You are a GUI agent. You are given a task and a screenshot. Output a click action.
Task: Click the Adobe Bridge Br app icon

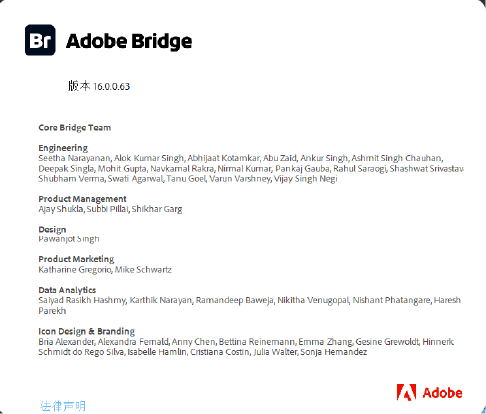(40, 40)
